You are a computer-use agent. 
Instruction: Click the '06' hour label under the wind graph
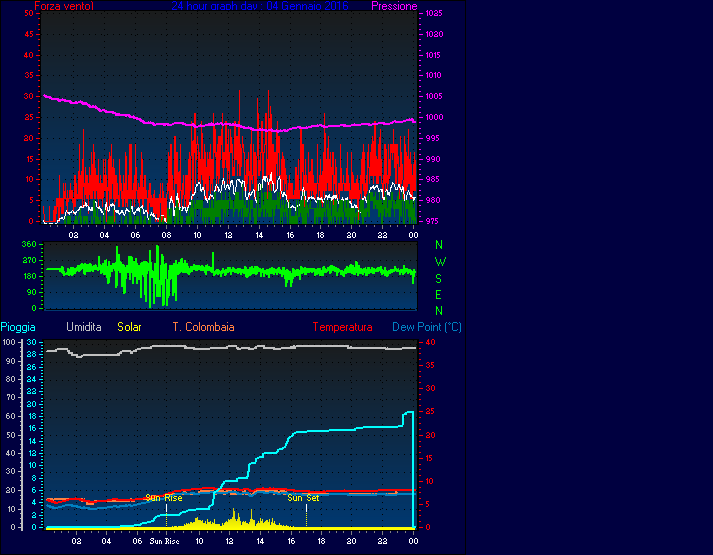[136, 235]
